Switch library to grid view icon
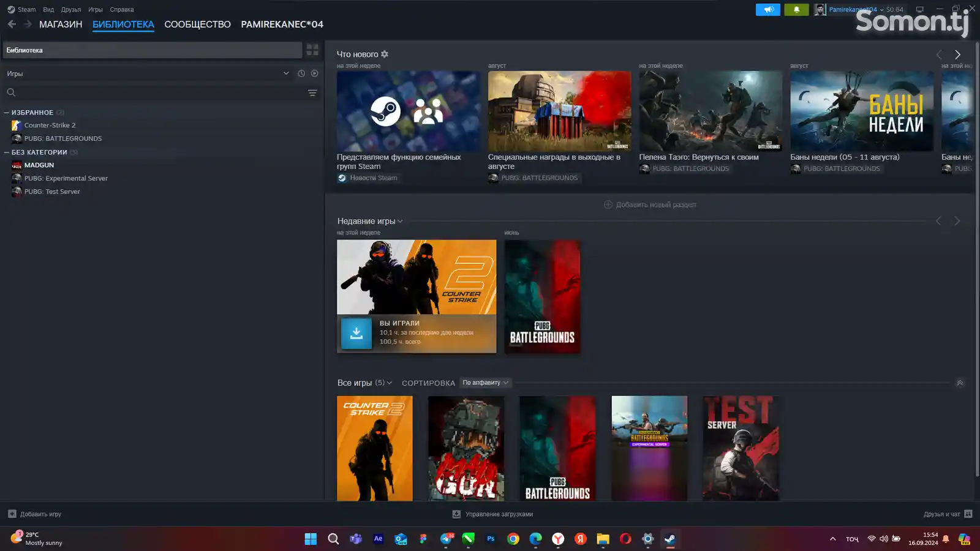 (x=312, y=50)
